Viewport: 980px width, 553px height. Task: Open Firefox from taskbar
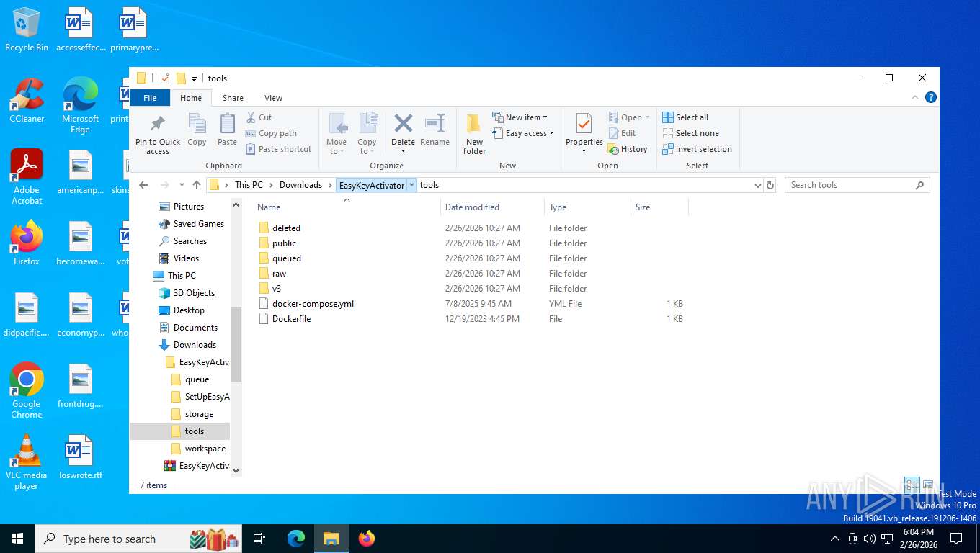367,539
